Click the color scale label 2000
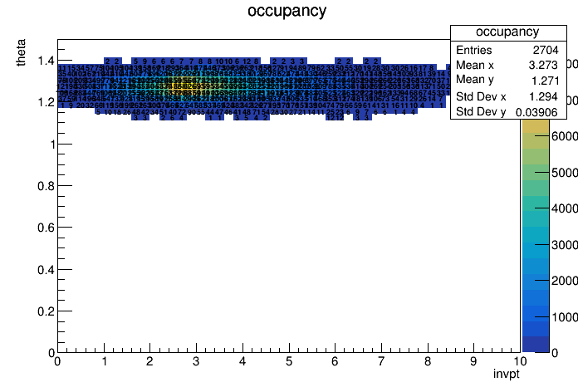The width and height of the screenshot is (578, 392). pyautogui.click(x=565, y=281)
